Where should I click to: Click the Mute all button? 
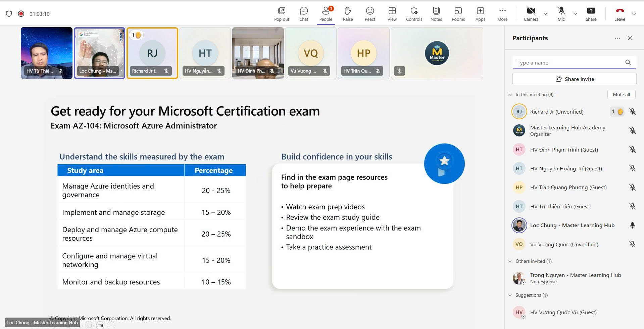(621, 95)
